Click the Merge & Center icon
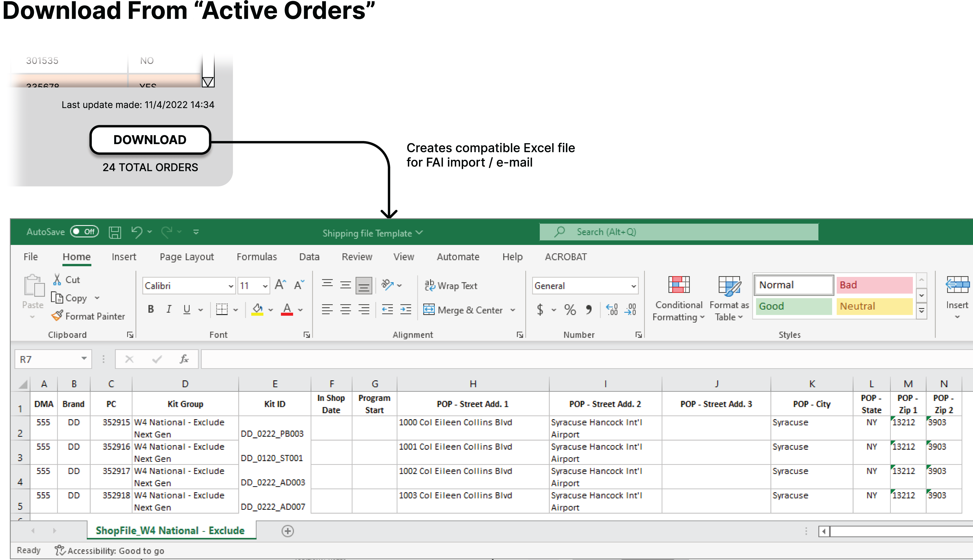The width and height of the screenshot is (973, 560). pos(429,310)
